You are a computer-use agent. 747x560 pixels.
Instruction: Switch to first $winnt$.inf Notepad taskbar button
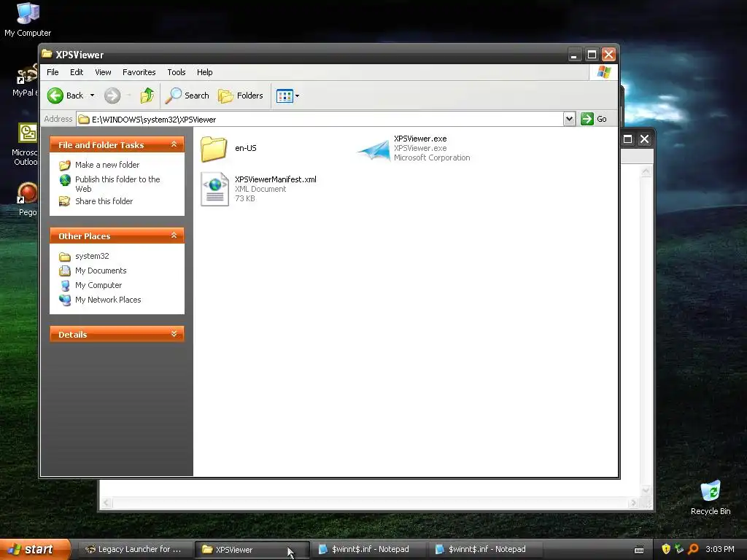368,550
